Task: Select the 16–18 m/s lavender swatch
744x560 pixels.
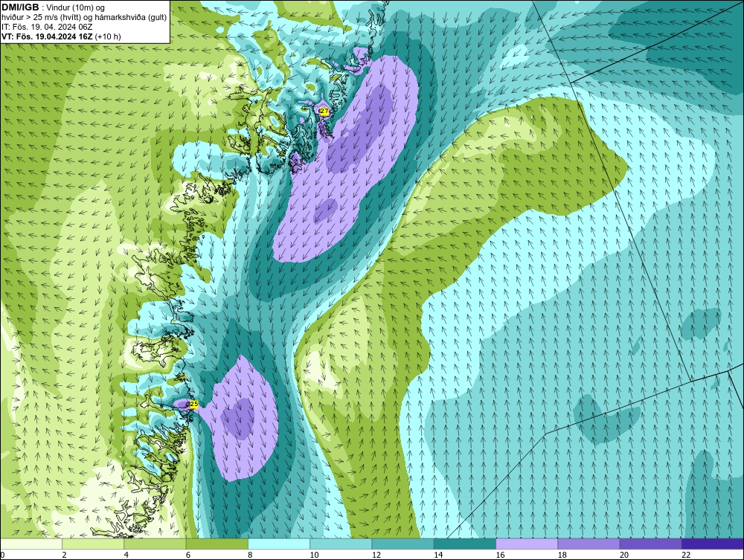Action: (527, 544)
